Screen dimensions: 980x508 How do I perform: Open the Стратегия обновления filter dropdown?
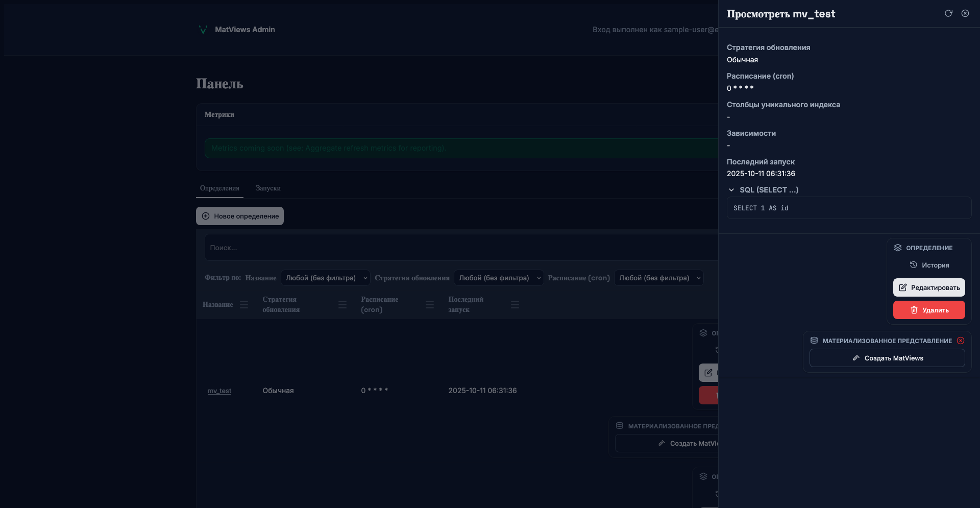pos(498,278)
